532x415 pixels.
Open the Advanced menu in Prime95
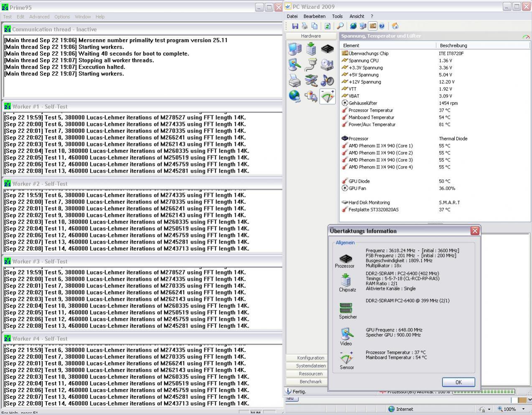tap(39, 17)
